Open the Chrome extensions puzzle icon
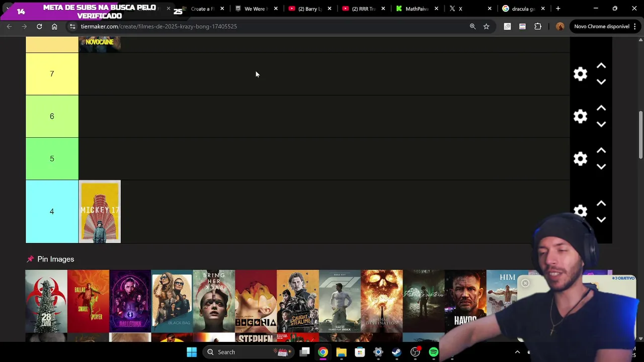This screenshot has width=644, height=362. [x=538, y=26]
